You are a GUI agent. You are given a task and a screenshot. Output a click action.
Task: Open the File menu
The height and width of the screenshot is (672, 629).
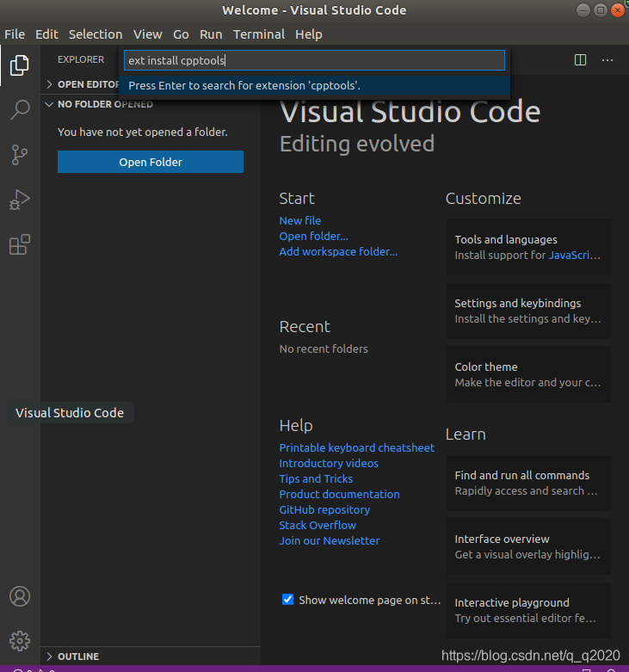pos(15,34)
